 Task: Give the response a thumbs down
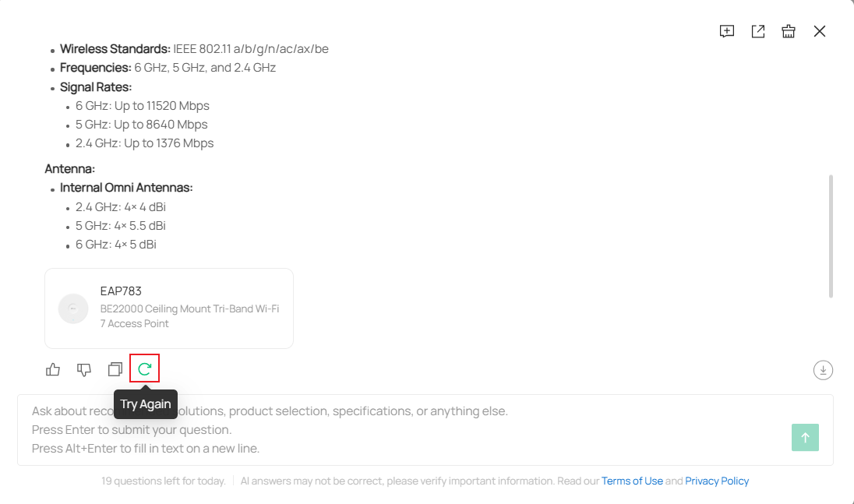pos(83,369)
